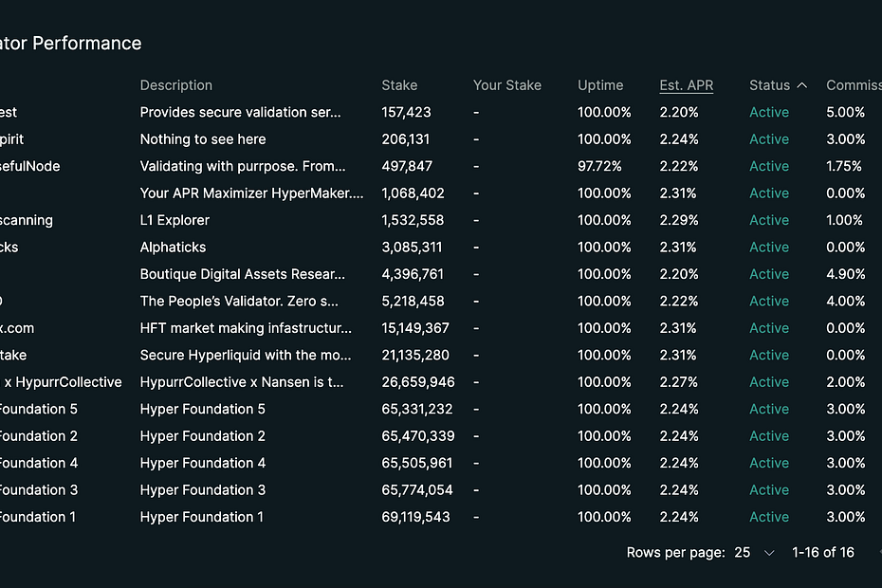Click the stake value 4,396,761
The image size is (882, 588).
click(413, 275)
